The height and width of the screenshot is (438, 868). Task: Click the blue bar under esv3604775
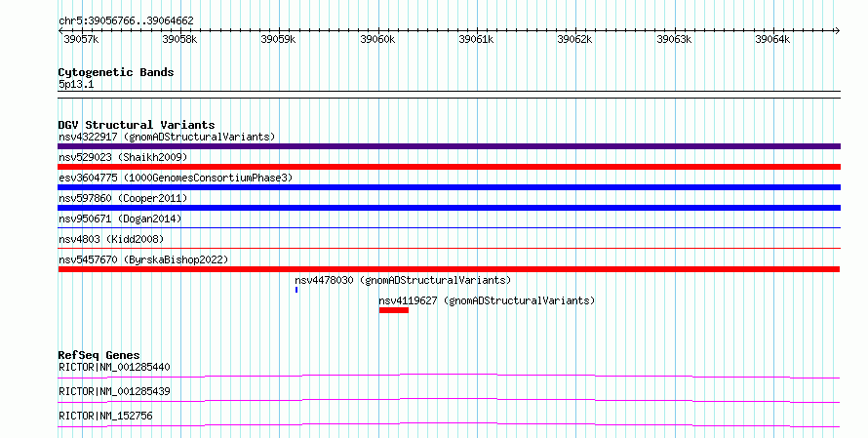click(449, 187)
